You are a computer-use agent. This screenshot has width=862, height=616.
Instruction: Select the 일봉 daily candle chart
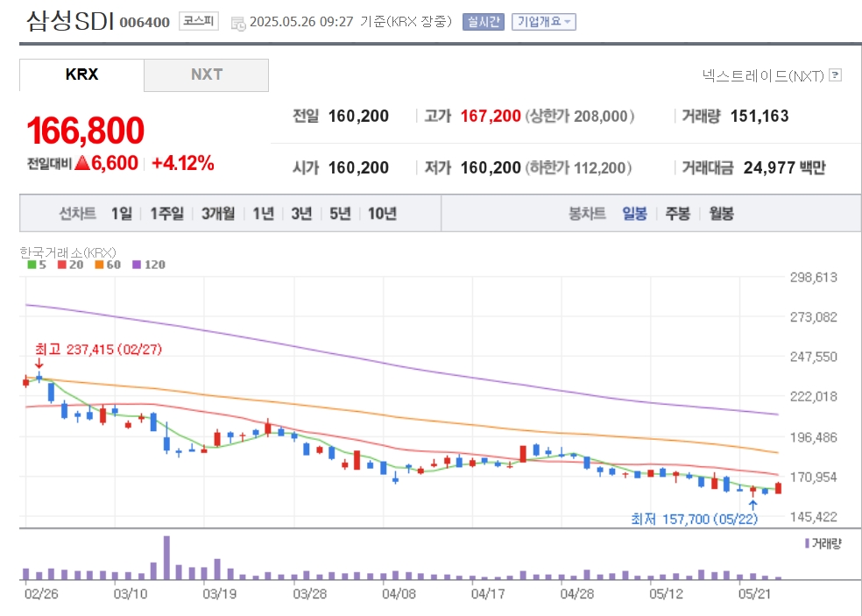[634, 214]
